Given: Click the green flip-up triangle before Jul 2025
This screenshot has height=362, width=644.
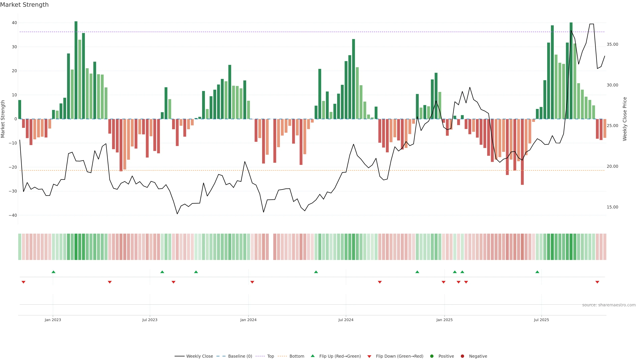Looking at the screenshot, I should (x=537, y=272).
